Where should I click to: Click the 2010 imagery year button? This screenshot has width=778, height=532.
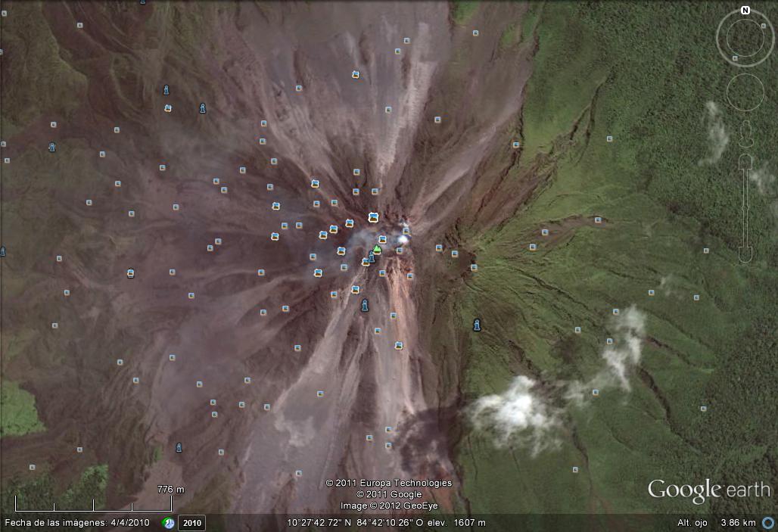191,523
